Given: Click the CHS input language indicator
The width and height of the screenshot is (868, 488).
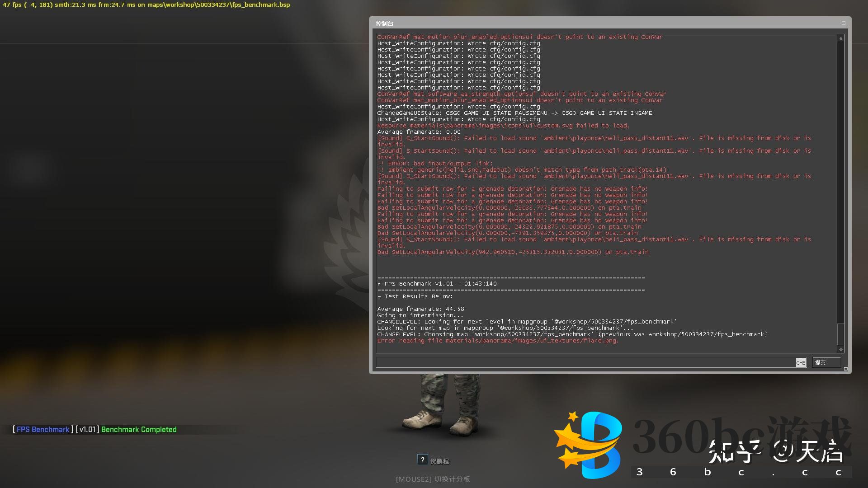Looking at the screenshot, I should (x=801, y=362).
